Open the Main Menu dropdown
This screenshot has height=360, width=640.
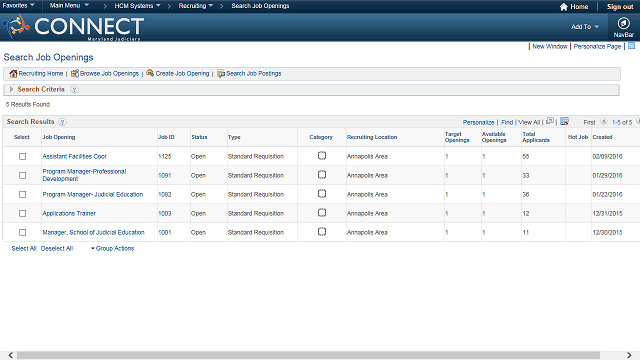69,6
